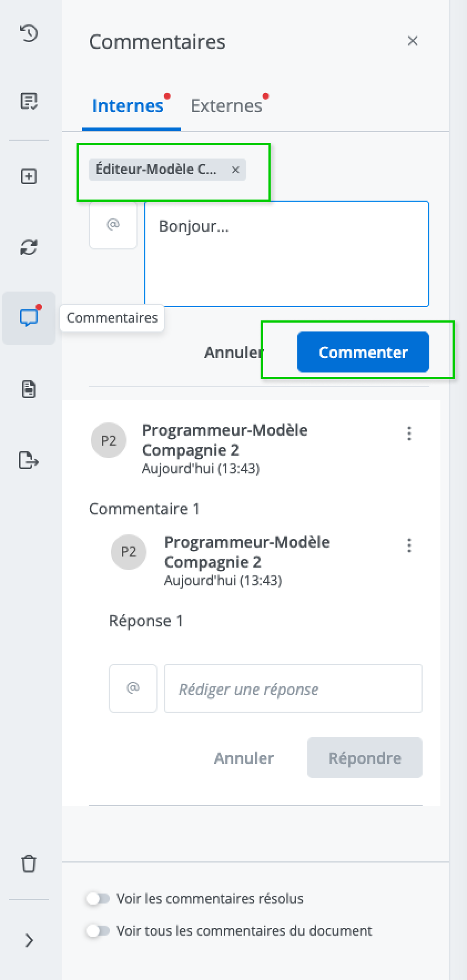Click the refresh sync arrows icon
This screenshot has width=467, height=980.
[29, 247]
